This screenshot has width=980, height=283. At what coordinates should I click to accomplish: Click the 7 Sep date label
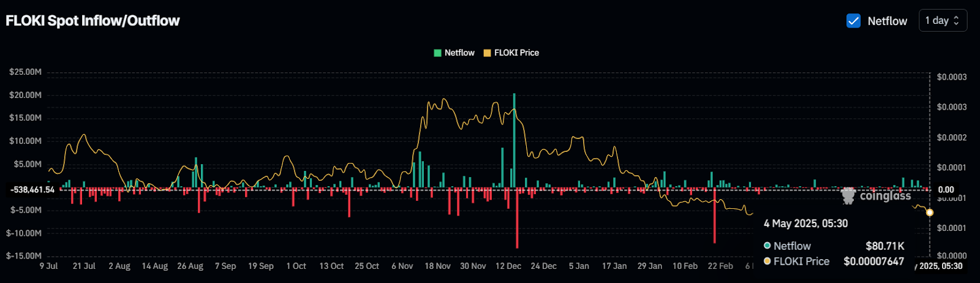click(225, 266)
